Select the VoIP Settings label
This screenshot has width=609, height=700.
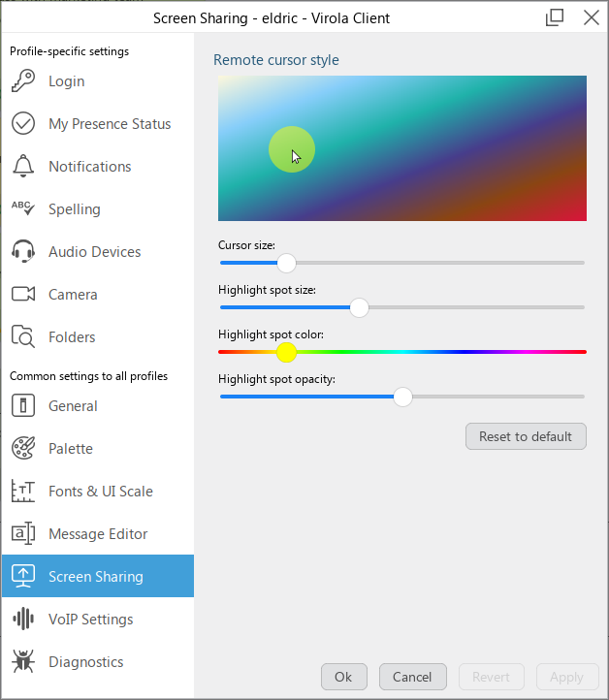[91, 620]
